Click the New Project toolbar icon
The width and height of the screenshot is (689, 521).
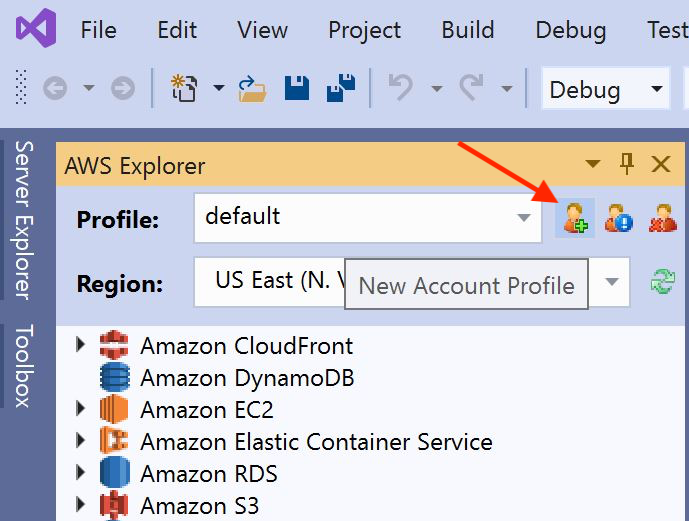184,88
